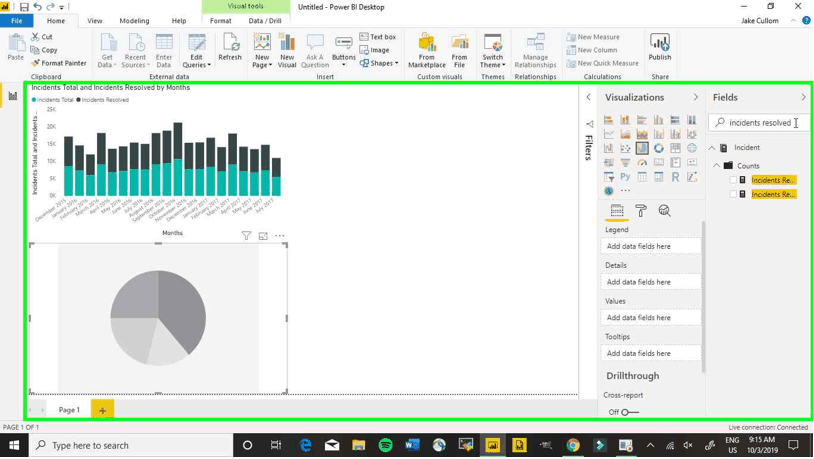Open Spotify from the taskbar
This screenshot has width=814, height=459.
[385, 446]
